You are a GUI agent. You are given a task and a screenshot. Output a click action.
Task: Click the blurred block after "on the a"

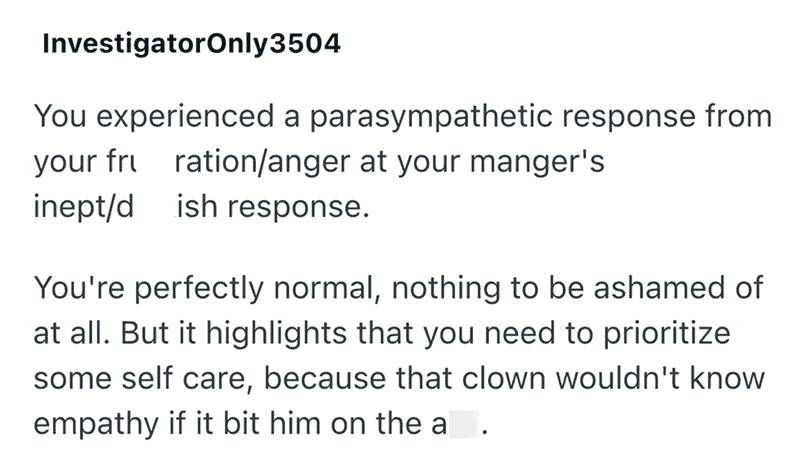463,423
